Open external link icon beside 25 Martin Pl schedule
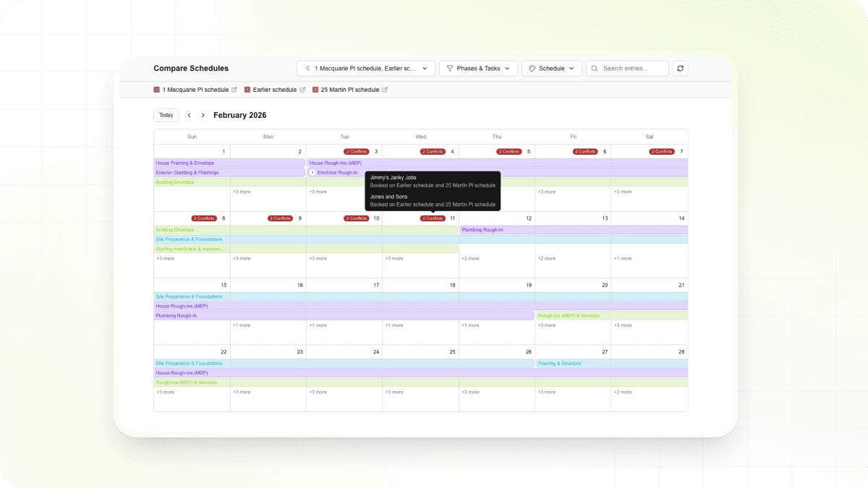The image size is (868, 488). point(385,90)
